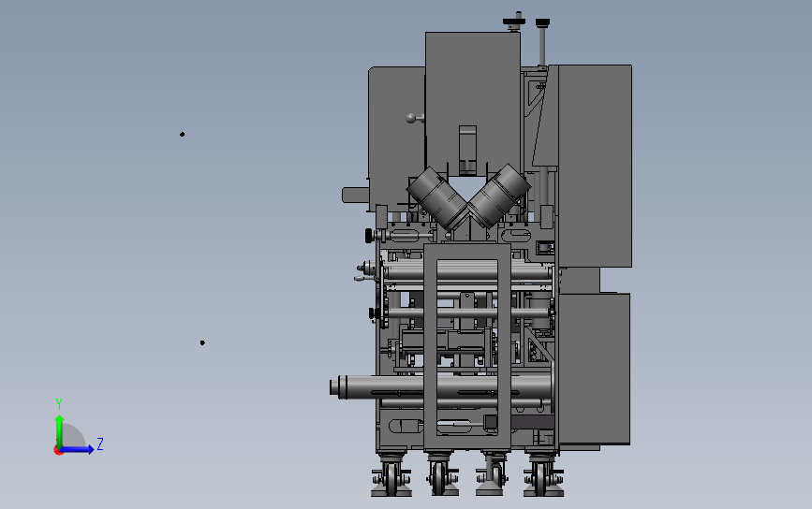Select the tall center top cover panel
Image resolution: width=812 pixels, height=509 pixels.
(473, 104)
